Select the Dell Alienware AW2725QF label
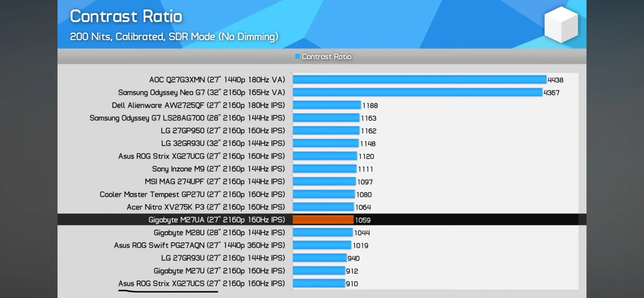Screen dimensions: 644x298 pyautogui.click(x=198, y=105)
